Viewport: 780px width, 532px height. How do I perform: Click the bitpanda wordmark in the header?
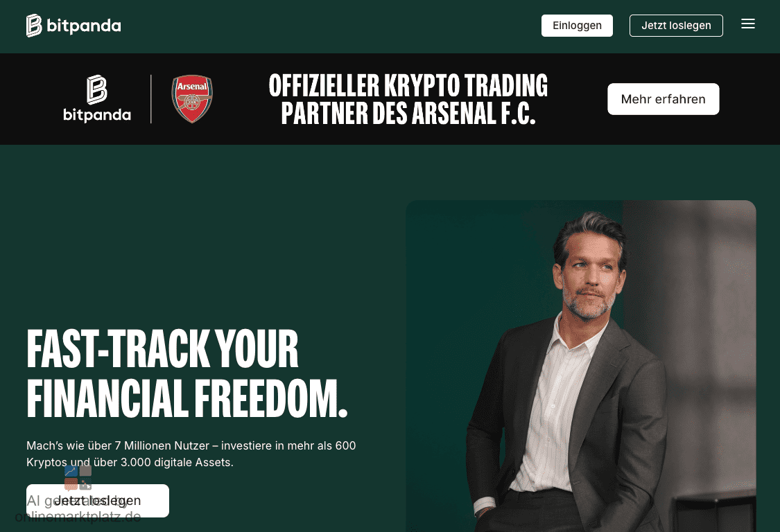(84, 26)
